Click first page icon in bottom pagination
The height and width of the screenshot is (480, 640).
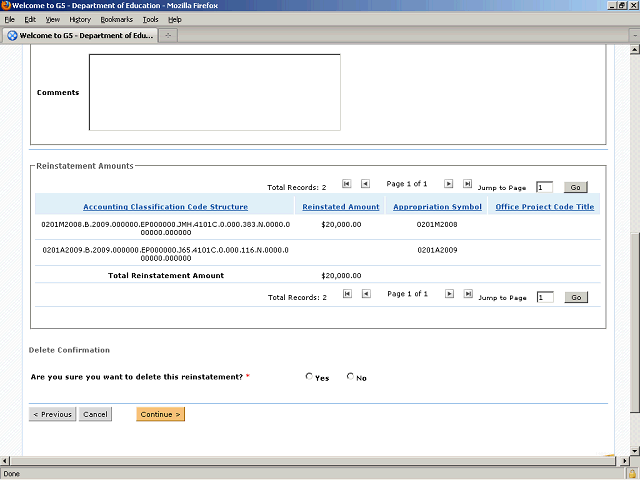point(347,294)
